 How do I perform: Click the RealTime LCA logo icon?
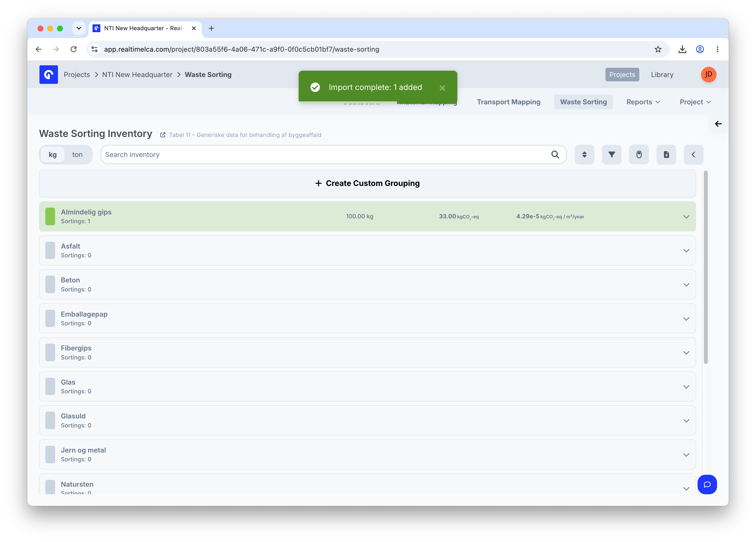click(x=49, y=74)
